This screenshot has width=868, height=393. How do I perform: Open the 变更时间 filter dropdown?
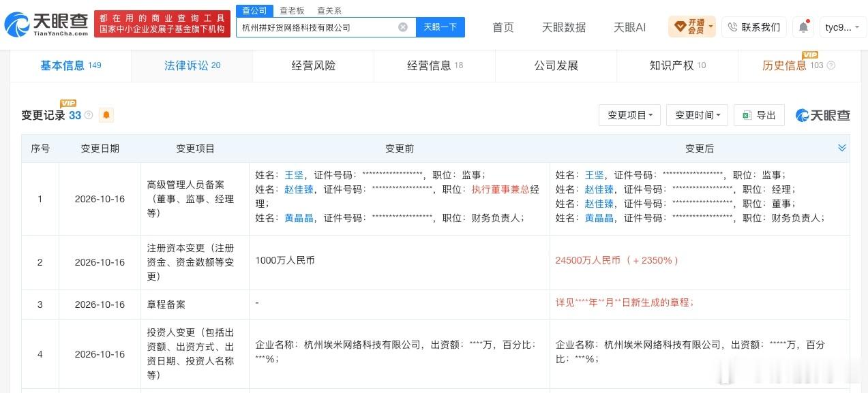697,115
